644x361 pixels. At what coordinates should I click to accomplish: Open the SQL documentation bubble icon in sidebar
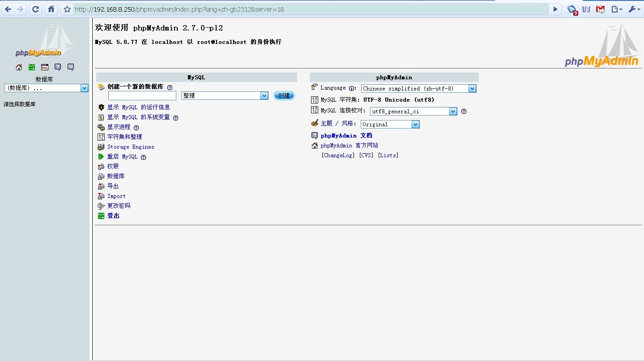[x=71, y=67]
